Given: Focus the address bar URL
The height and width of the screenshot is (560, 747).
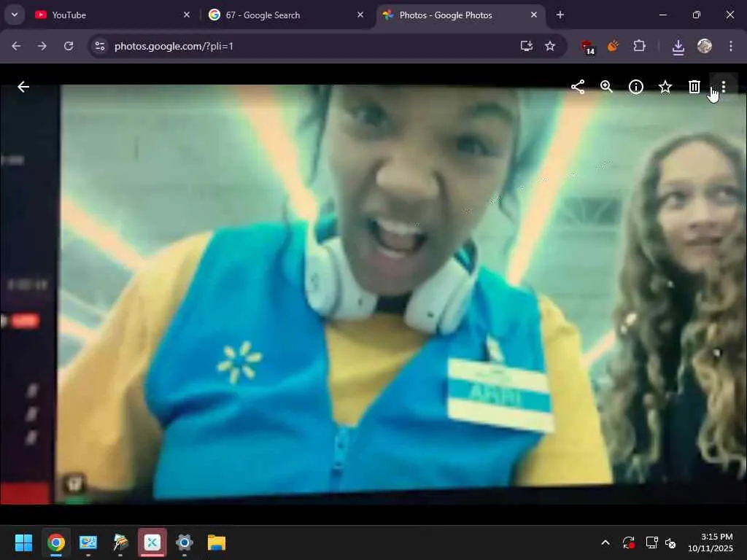Looking at the screenshot, I should (x=174, y=46).
